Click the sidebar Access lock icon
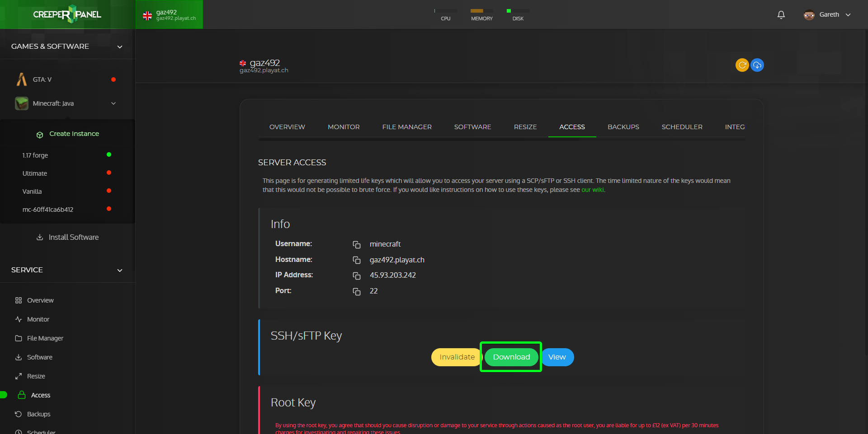This screenshot has height=434, width=868. pyautogui.click(x=22, y=395)
